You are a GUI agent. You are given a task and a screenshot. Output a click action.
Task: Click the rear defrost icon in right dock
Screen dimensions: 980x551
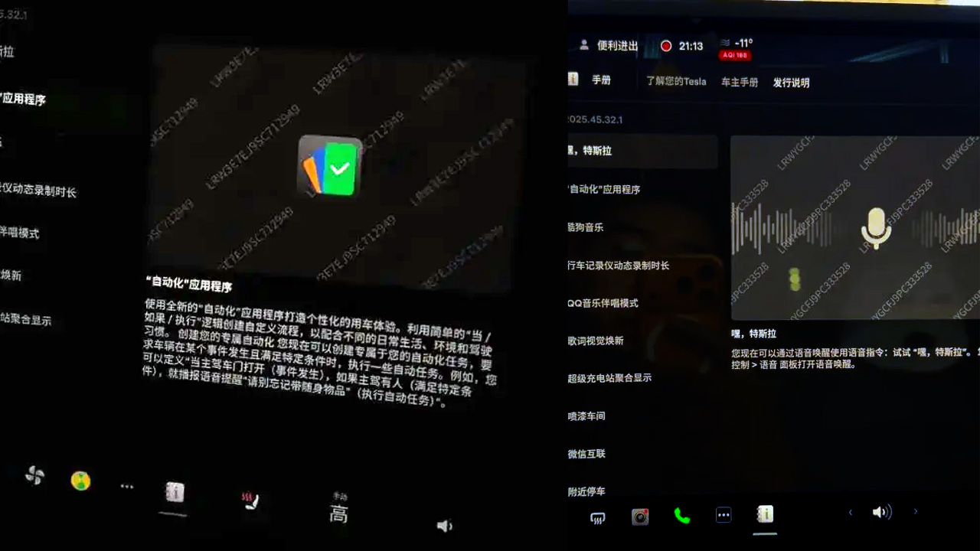click(x=598, y=518)
